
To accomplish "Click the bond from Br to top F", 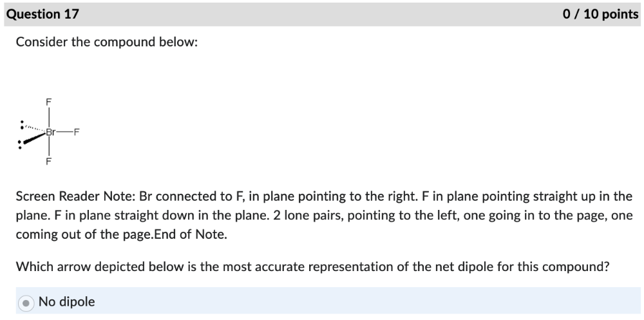I will point(48,117).
